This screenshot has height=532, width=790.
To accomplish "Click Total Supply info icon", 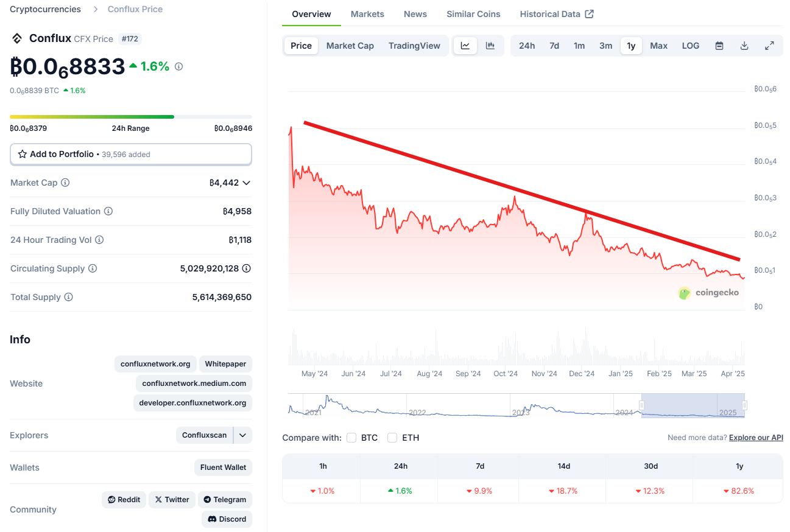I will click(69, 297).
